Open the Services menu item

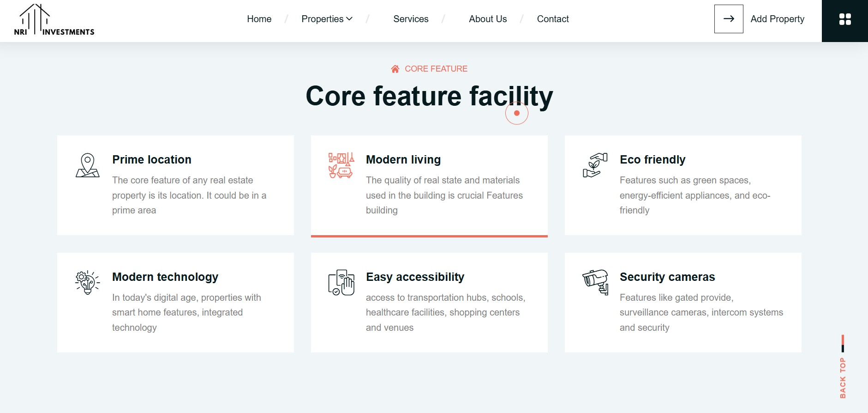pos(411,19)
